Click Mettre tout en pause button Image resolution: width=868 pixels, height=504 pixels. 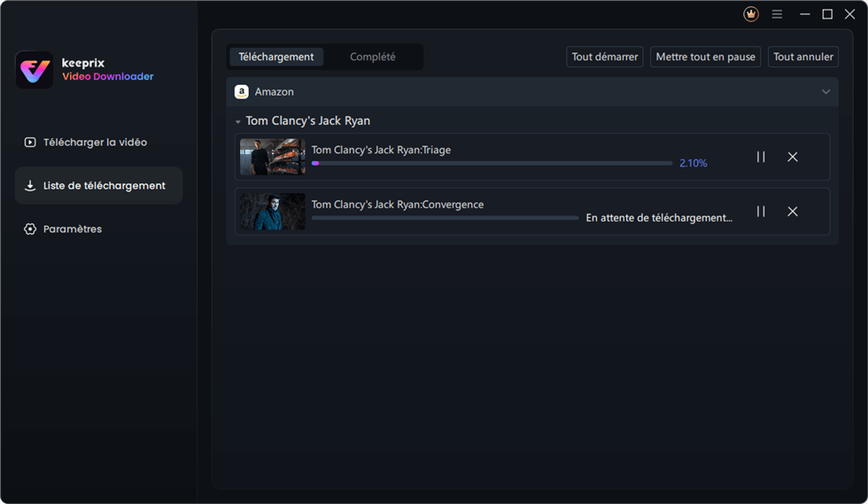[x=705, y=57]
